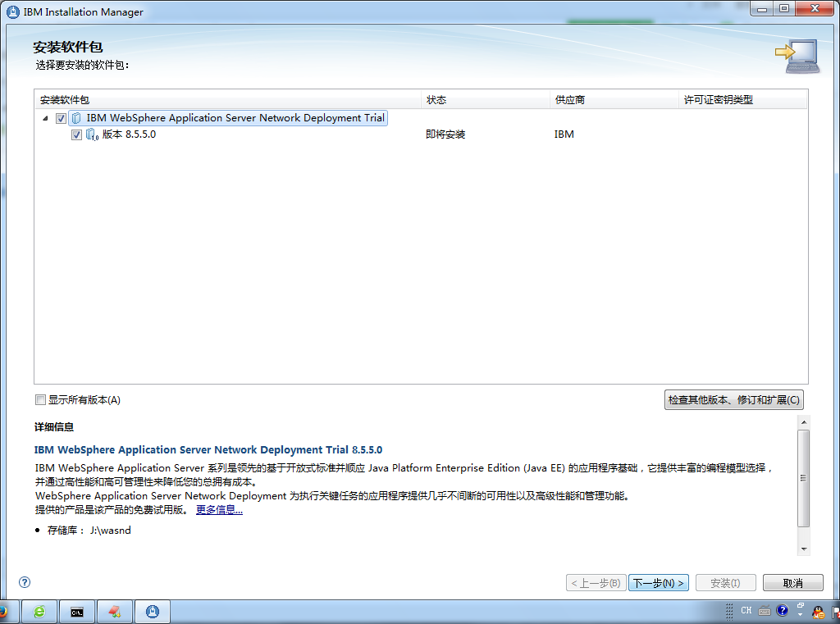
Task: Click the QQ penguin tray icon
Action: click(818, 613)
